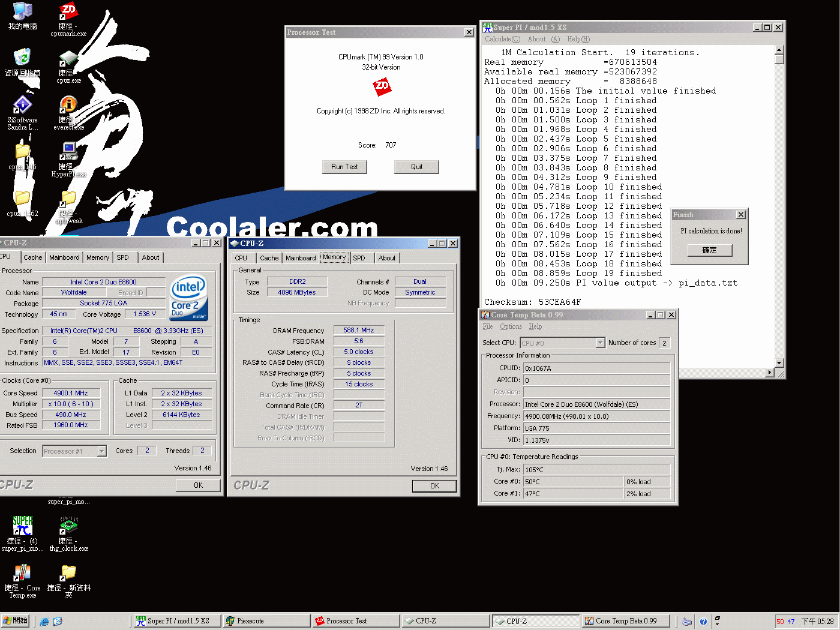Click the language bar restore icon
This screenshot has width=840, height=630.
[x=717, y=618]
